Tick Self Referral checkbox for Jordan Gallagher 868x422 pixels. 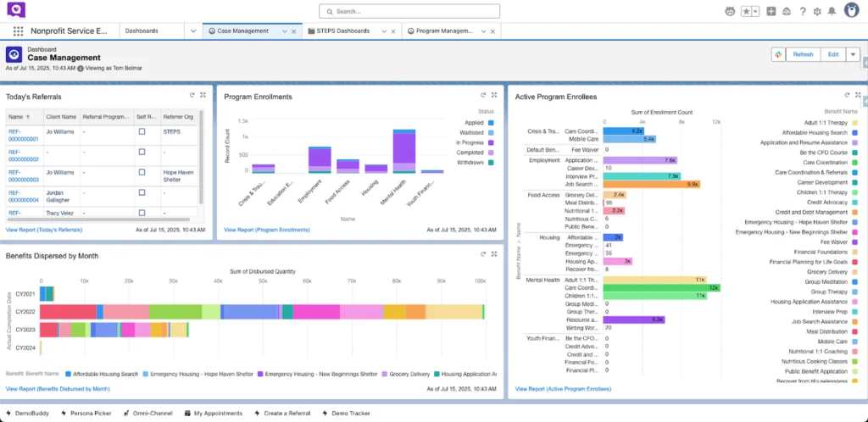point(142,193)
